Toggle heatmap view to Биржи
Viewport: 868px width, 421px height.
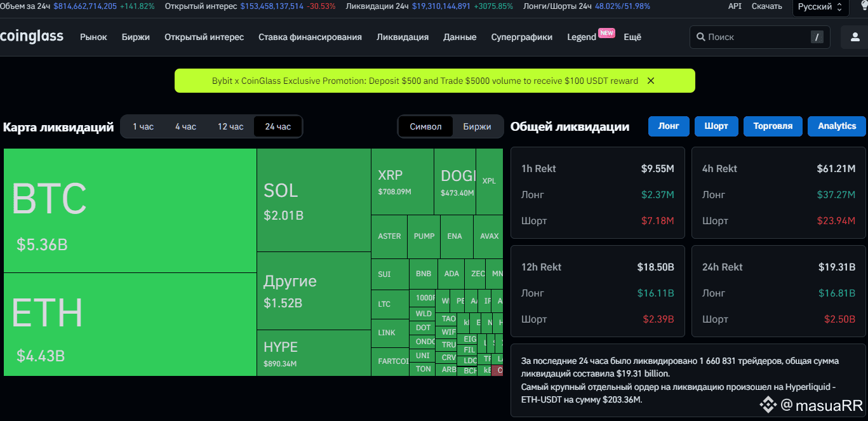tap(477, 126)
